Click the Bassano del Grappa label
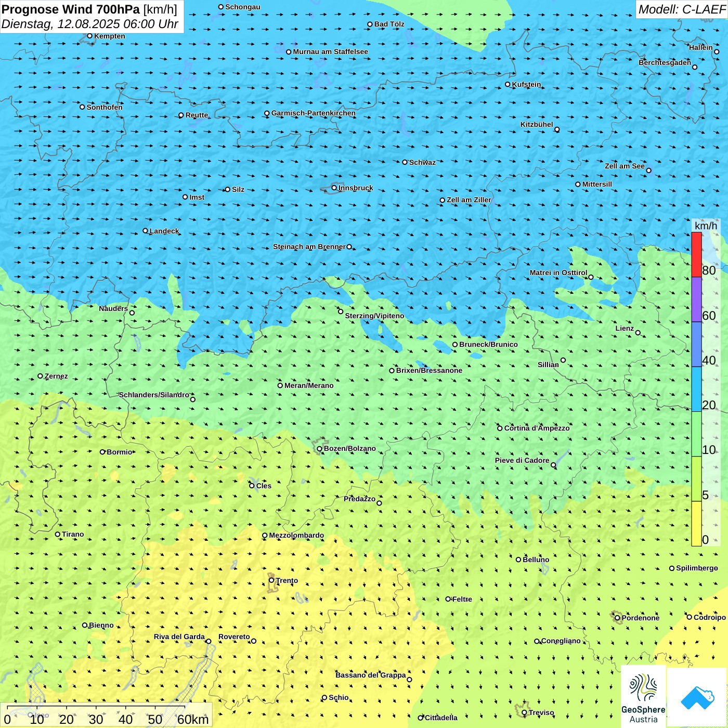 point(370,675)
